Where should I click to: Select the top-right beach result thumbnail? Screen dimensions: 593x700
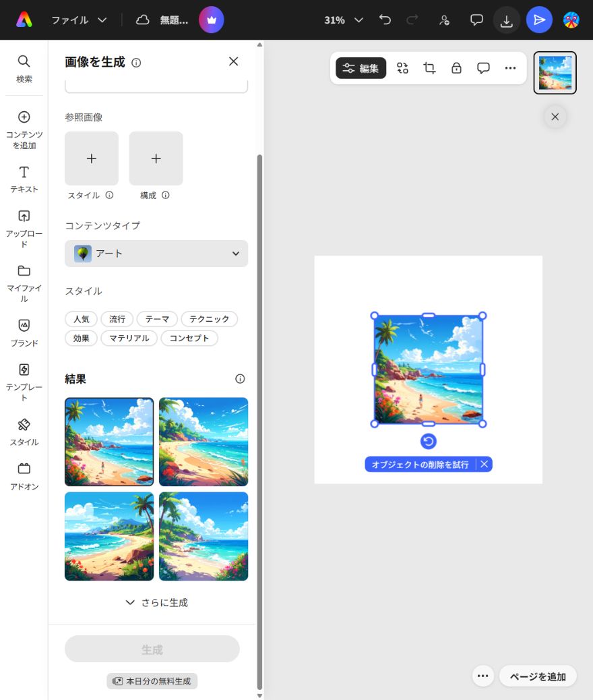click(204, 442)
